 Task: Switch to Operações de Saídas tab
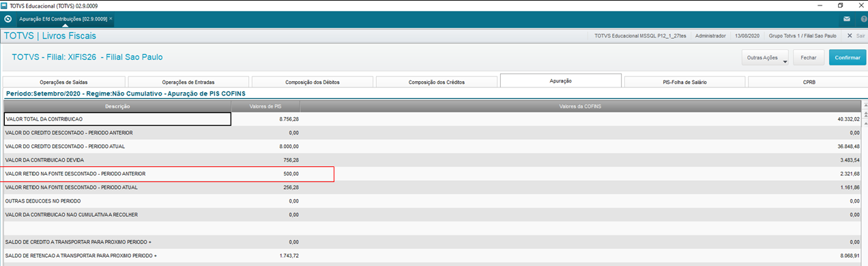pos(64,82)
